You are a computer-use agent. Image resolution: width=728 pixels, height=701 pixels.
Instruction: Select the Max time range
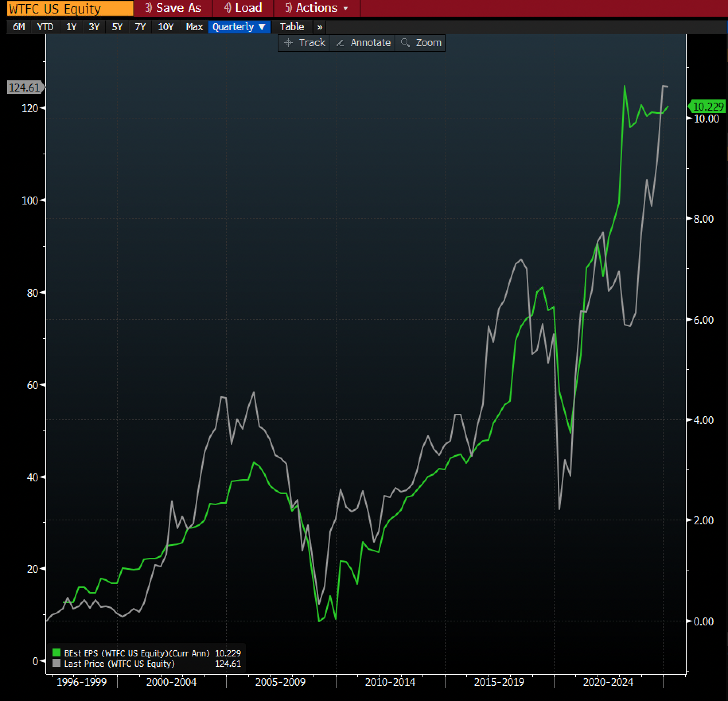(194, 27)
